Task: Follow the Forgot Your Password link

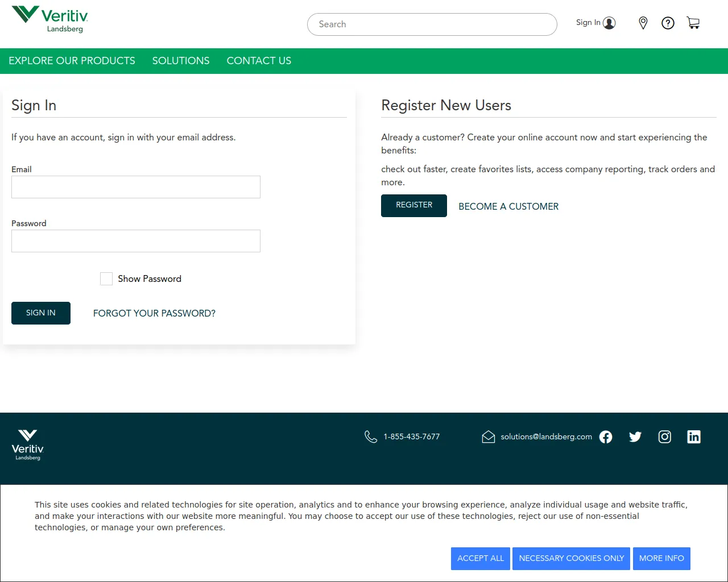Action: (x=154, y=313)
